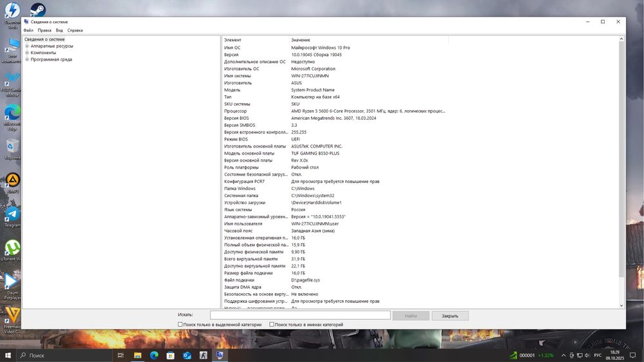Viewport: 644px width, 362px height.
Task: Launch the Telegram desktop shortcut
Action: click(x=12, y=217)
